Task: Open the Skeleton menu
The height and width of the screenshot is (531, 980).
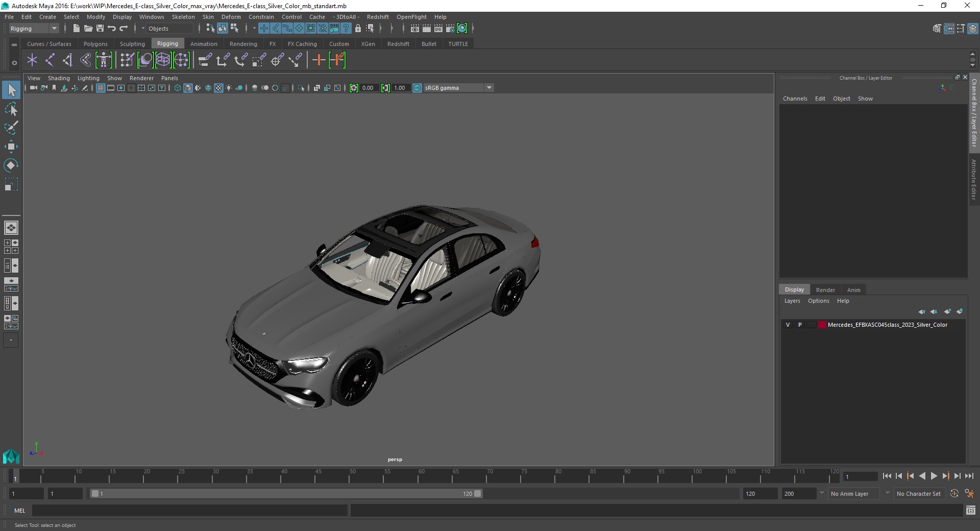Action: pyautogui.click(x=183, y=17)
